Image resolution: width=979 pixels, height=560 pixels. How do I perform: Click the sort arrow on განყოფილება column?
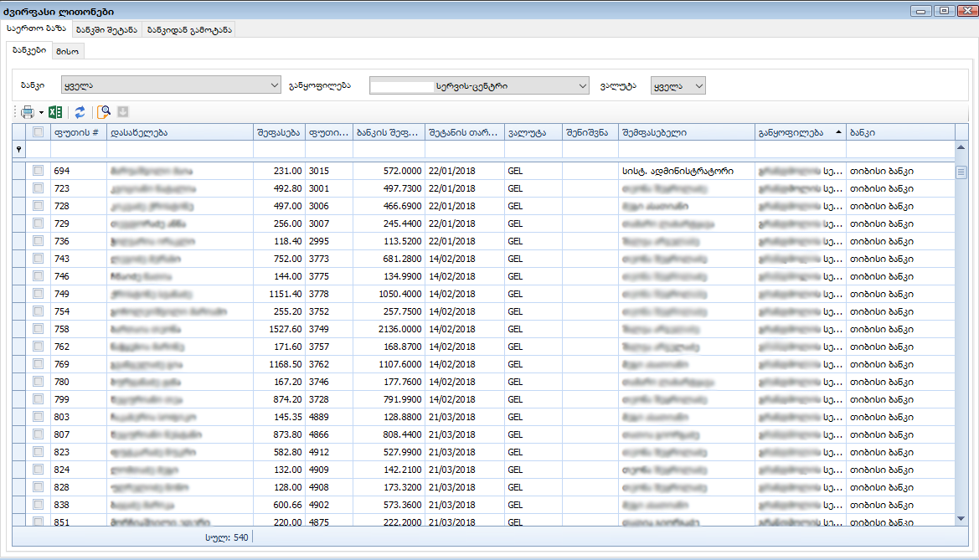pos(838,132)
